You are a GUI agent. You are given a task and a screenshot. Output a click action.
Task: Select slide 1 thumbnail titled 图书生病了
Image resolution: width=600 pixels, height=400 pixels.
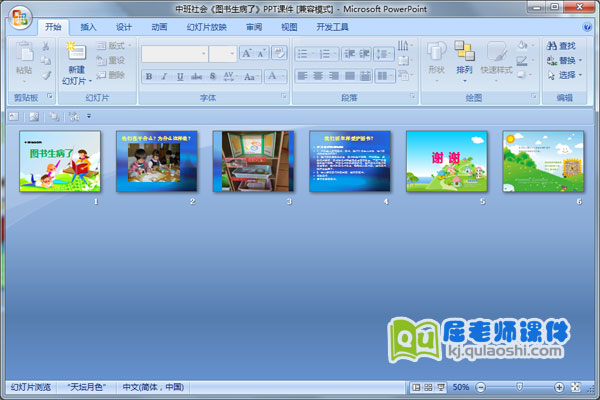tap(60, 161)
